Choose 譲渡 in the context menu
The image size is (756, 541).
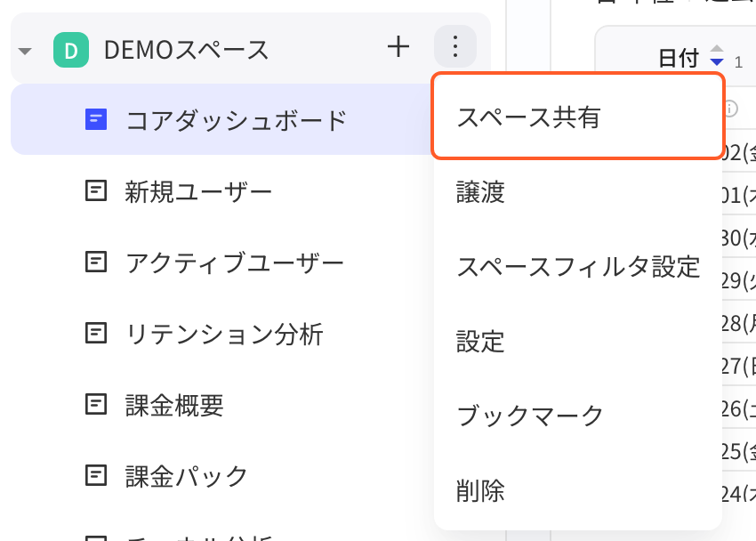click(x=577, y=192)
